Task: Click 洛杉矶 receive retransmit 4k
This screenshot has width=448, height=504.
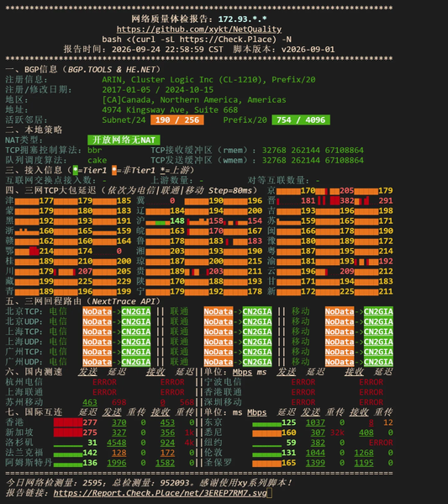Action: pos(189,443)
